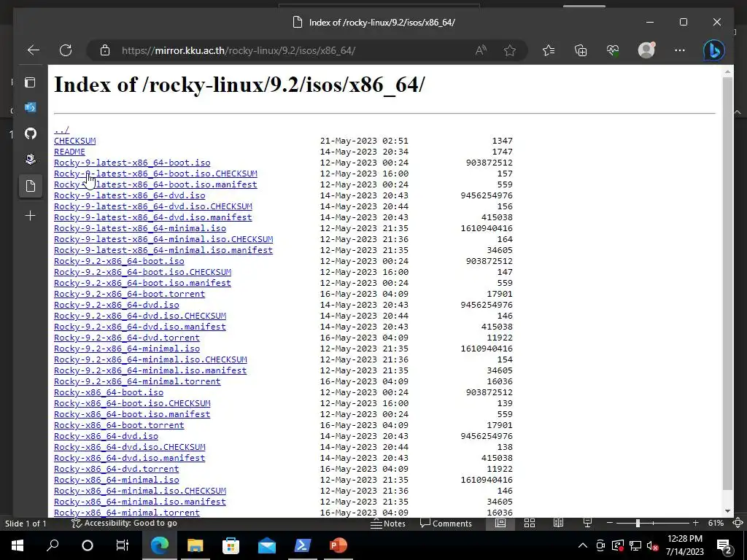The height and width of the screenshot is (560, 747).
Task: Open PowerPoint Comments button
Action: 446,524
